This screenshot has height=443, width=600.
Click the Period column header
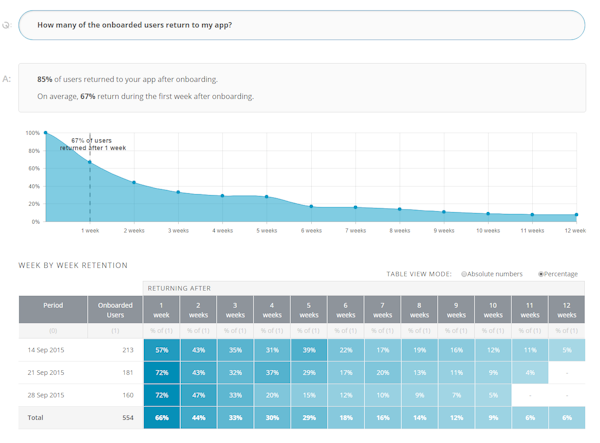pyautogui.click(x=53, y=309)
